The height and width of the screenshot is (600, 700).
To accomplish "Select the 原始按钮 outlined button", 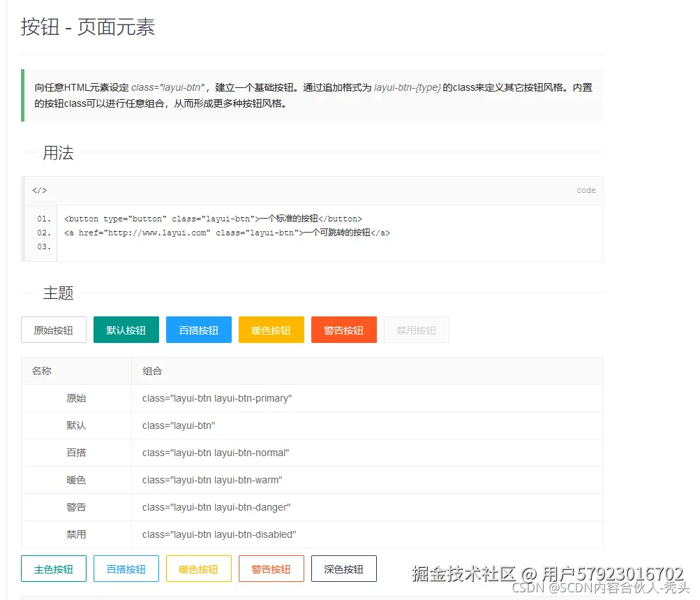I will (x=53, y=329).
